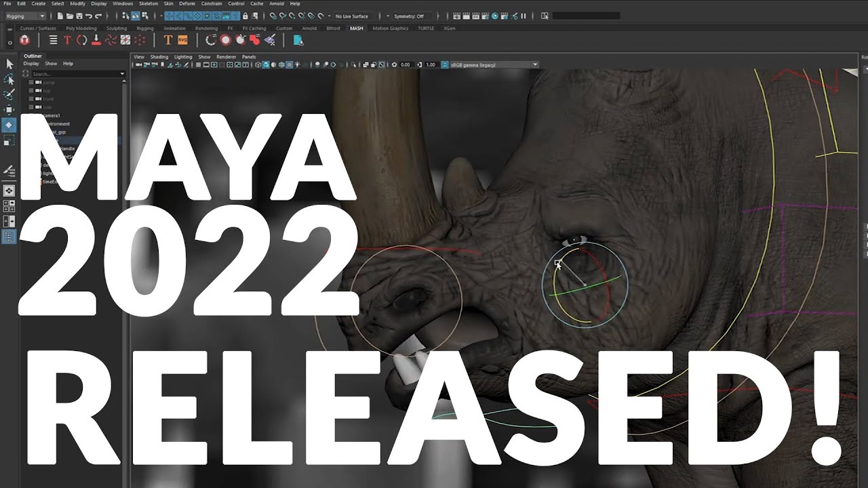Image resolution: width=868 pixels, height=488 pixels.
Task: Open the viewport Renderer menu
Action: [x=226, y=57]
